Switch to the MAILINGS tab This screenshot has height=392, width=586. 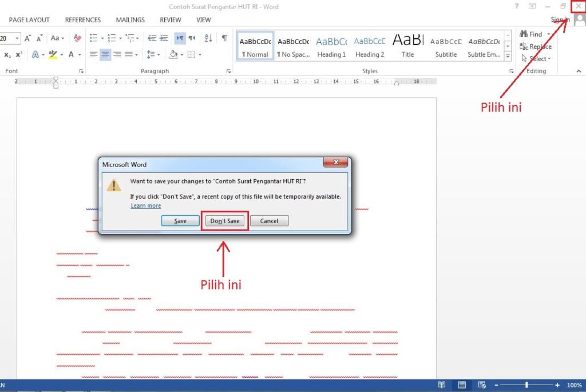pyautogui.click(x=130, y=20)
